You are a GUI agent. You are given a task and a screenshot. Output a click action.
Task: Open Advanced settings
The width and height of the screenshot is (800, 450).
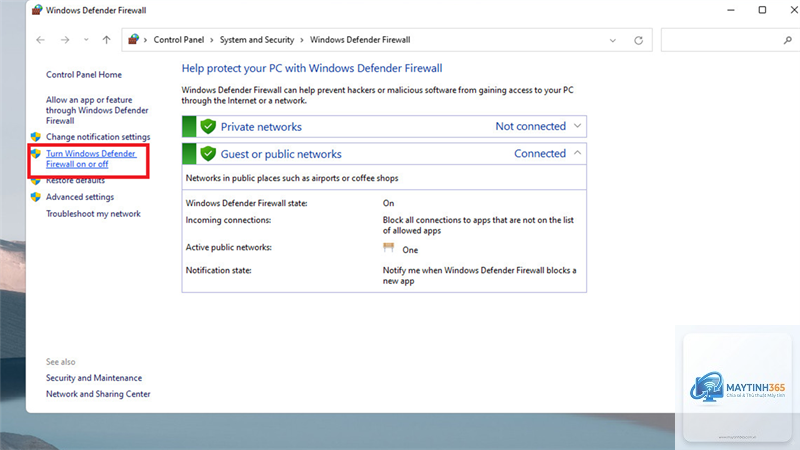point(80,197)
